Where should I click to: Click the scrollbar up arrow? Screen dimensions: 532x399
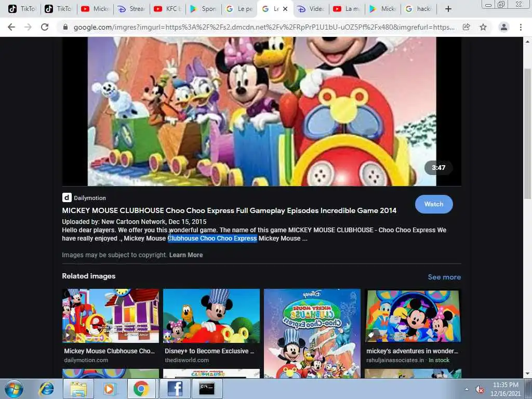click(x=527, y=42)
